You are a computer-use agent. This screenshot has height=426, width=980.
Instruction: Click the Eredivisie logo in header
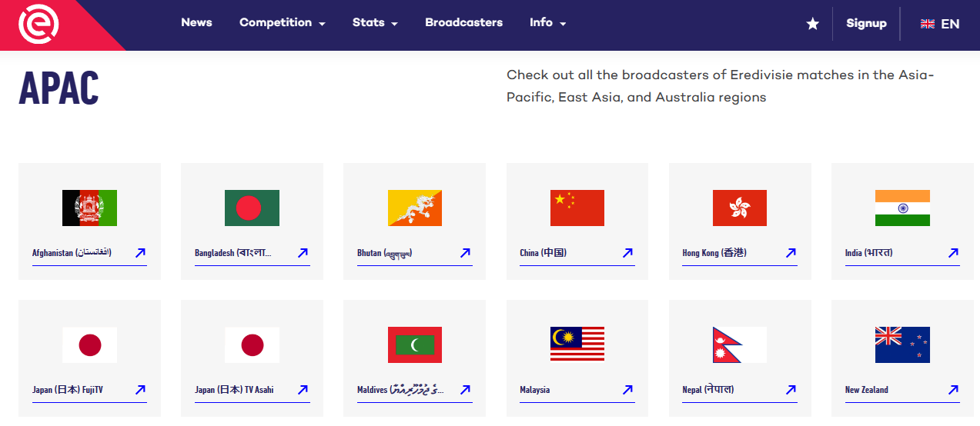38,24
